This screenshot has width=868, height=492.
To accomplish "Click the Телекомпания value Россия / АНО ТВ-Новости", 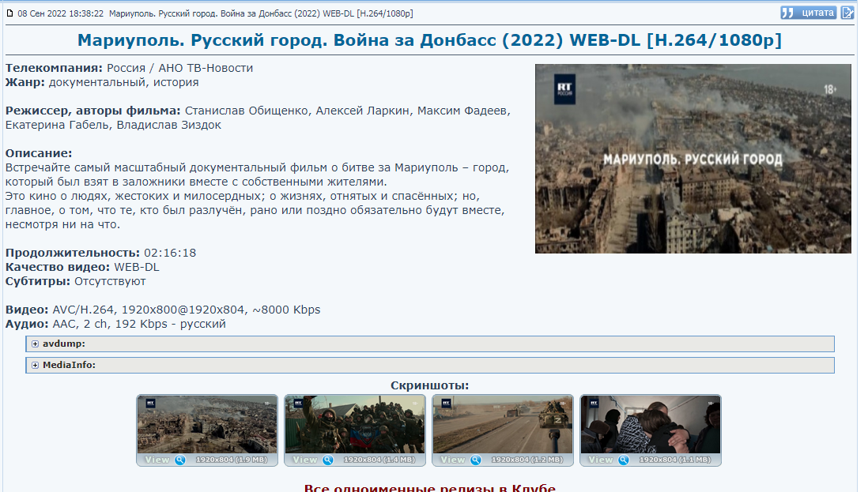I will pyautogui.click(x=180, y=68).
